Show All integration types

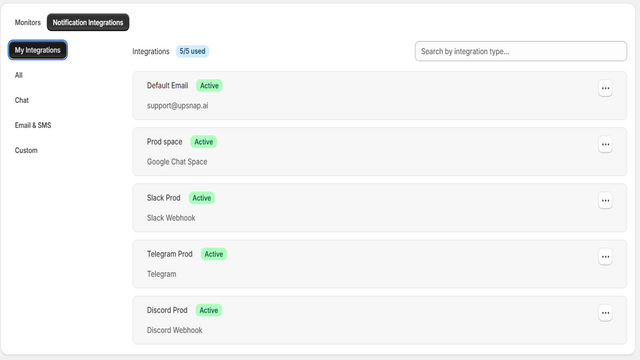pos(19,75)
